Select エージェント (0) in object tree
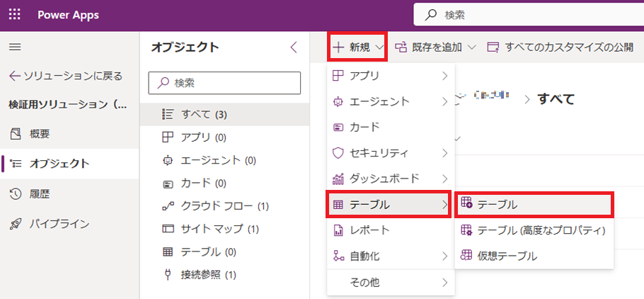 (224, 160)
